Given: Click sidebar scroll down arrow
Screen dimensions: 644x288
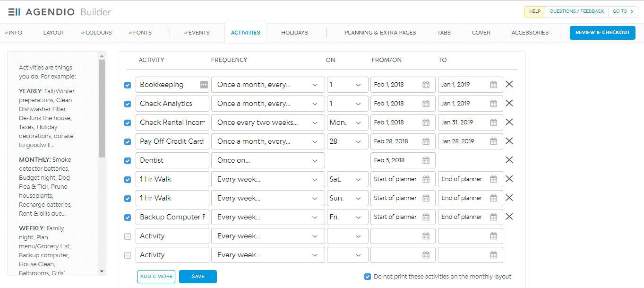Looking at the screenshot, I should point(102,271).
